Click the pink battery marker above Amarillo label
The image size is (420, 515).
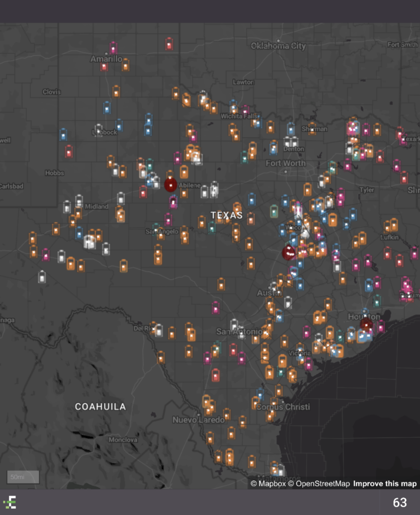(113, 48)
